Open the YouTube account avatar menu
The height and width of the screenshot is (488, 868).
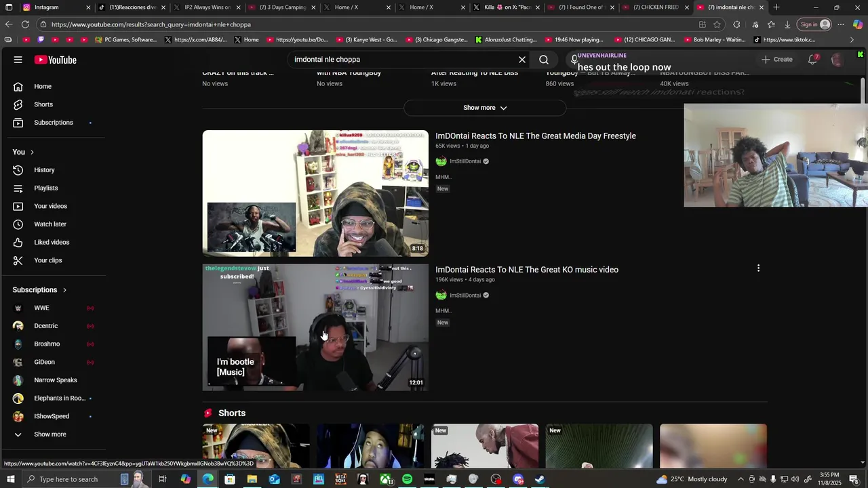point(837,60)
